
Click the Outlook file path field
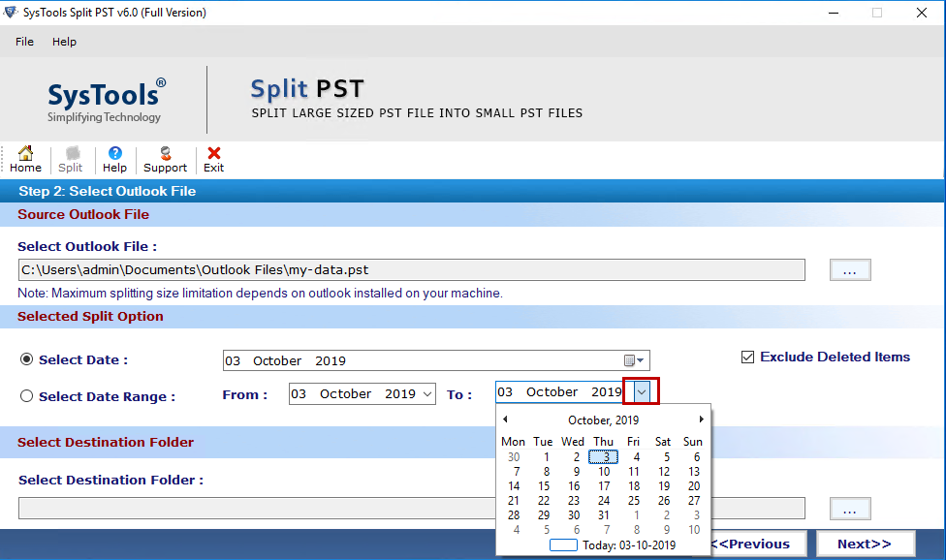pyautogui.click(x=412, y=270)
